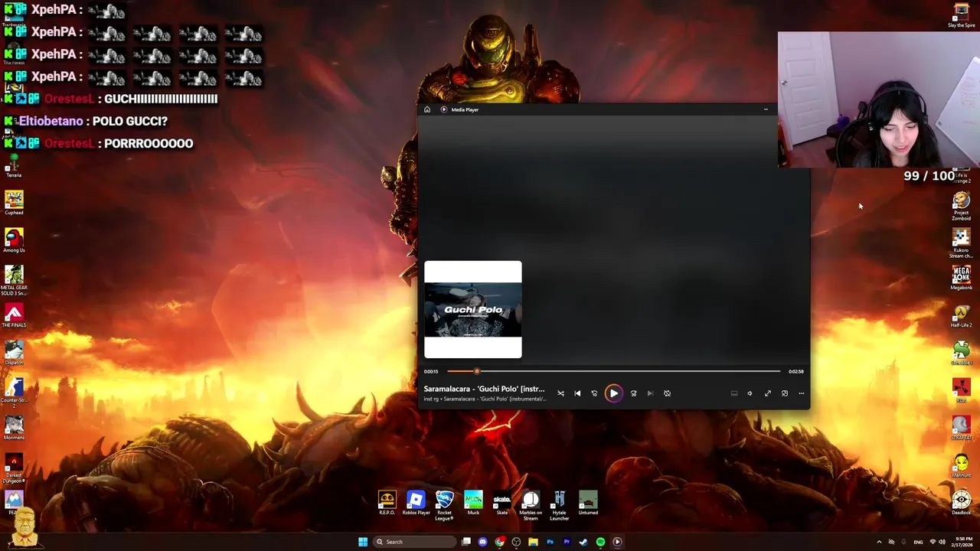Viewport: 980px width, 551px height.
Task: Open Photoshop from the taskbar
Action: [550, 542]
